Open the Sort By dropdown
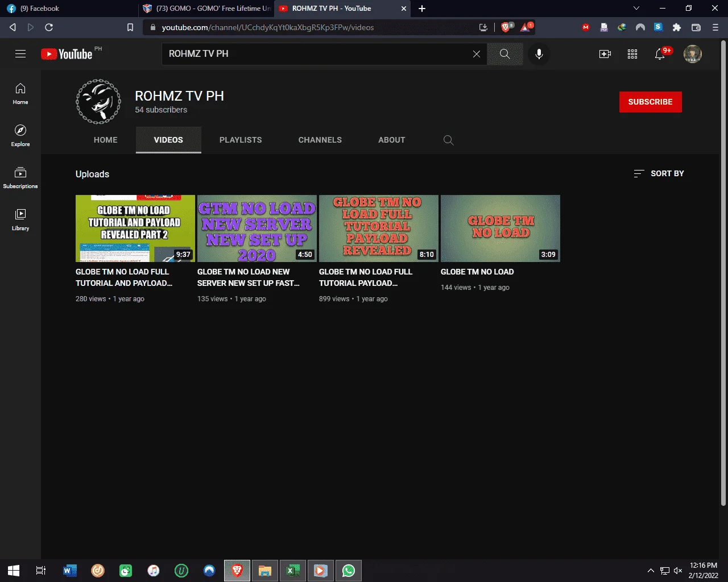This screenshot has height=582, width=728. tap(659, 173)
